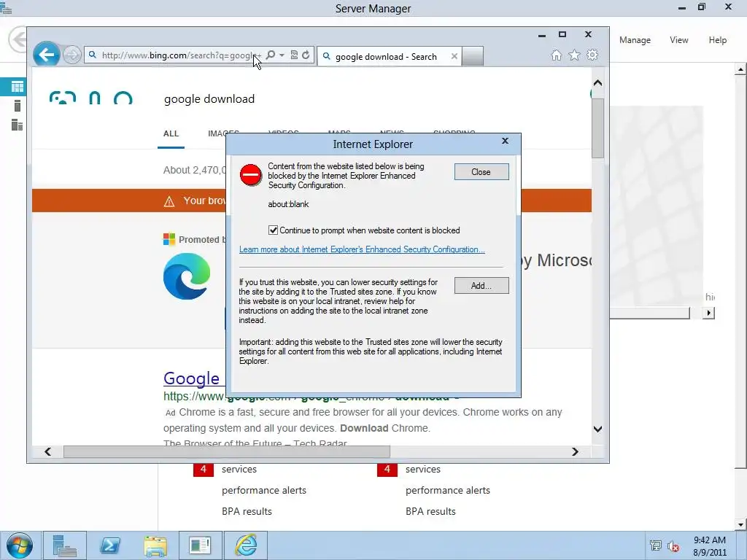
Task: Click the IE vertical scrollbar thumb
Action: click(x=597, y=128)
